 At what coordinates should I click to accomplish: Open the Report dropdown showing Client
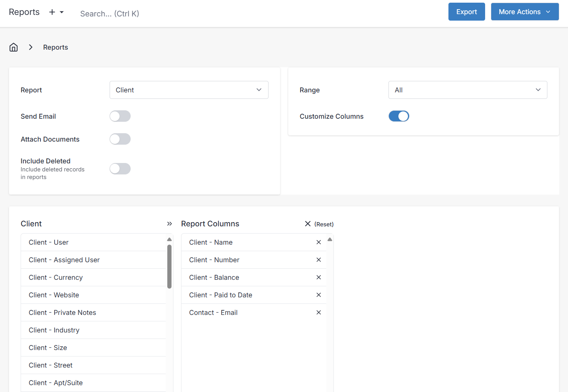point(189,90)
